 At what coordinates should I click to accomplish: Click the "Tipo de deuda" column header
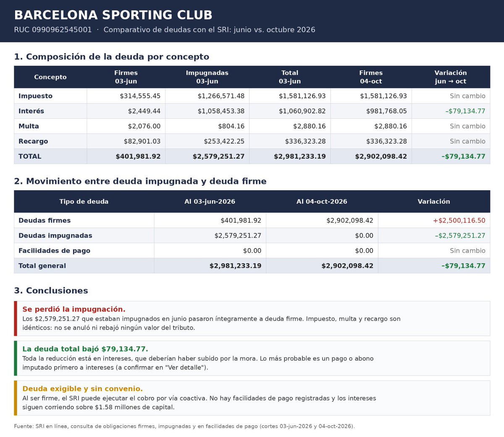pyautogui.click(x=84, y=202)
